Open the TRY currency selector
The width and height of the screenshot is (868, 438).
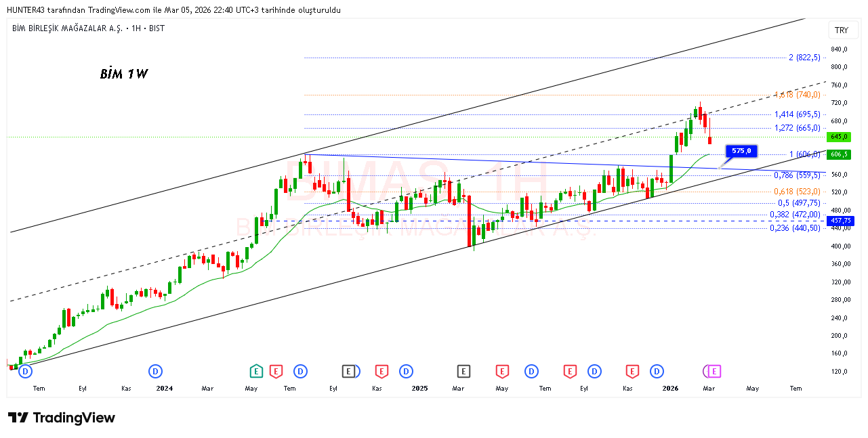[841, 30]
